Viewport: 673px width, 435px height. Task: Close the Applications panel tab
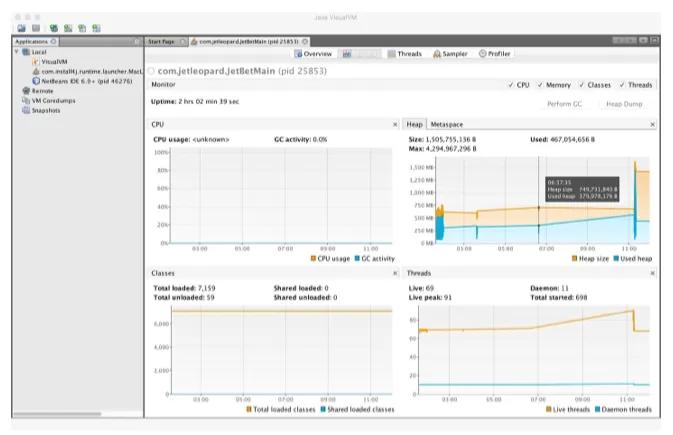pos(53,42)
